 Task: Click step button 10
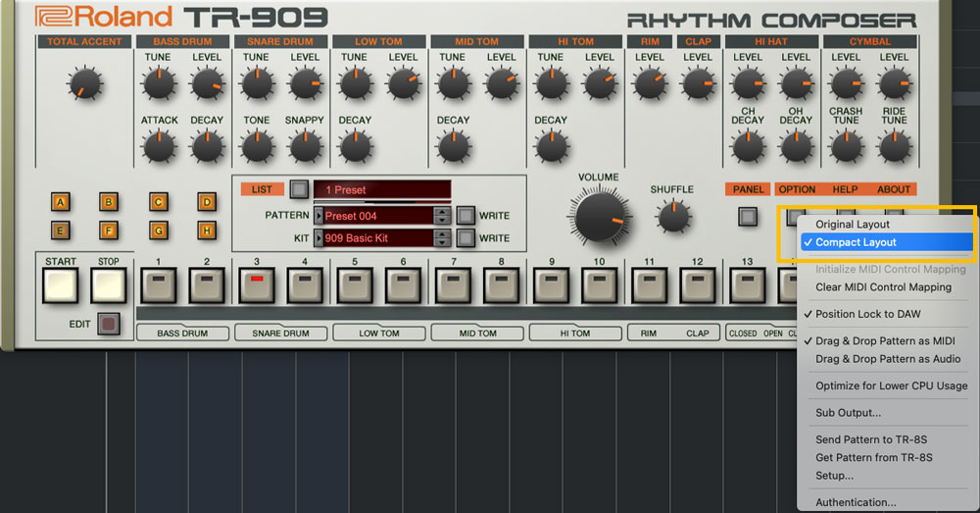[600, 285]
